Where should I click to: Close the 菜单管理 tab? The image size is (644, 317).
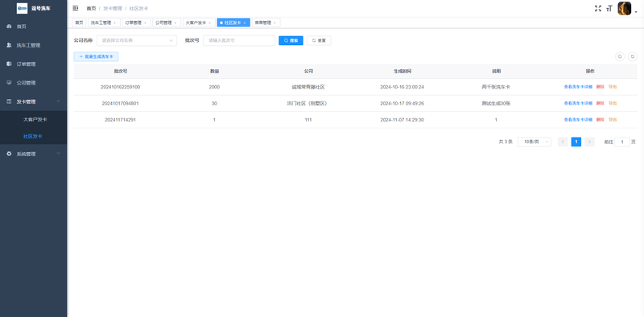coord(275,23)
